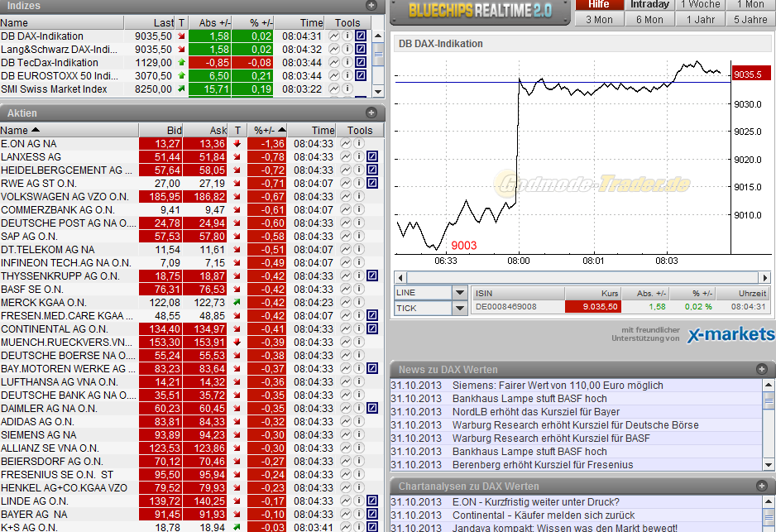The height and width of the screenshot is (532, 776).
Task: Open chart icon for SMI Swiss Market Index
Action: 334,89
